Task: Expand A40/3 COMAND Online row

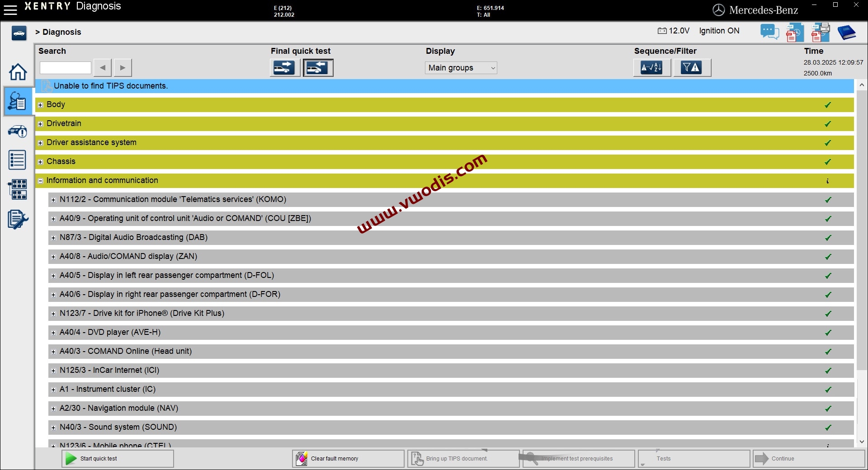Action: tap(53, 352)
